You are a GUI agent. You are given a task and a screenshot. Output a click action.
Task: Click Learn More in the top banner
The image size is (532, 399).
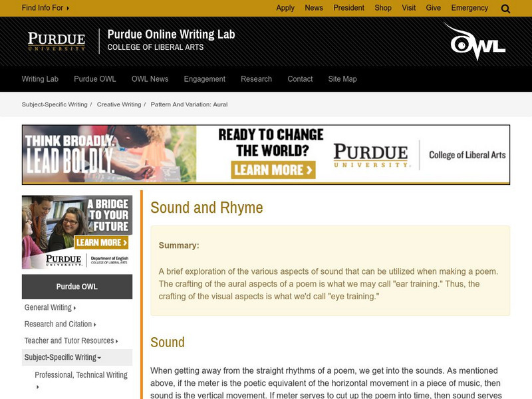(273, 170)
